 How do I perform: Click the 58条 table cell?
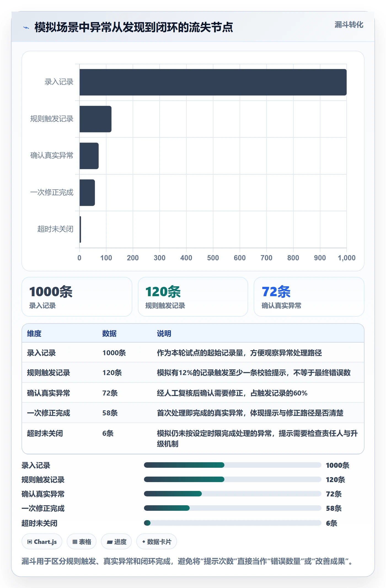[x=110, y=413]
